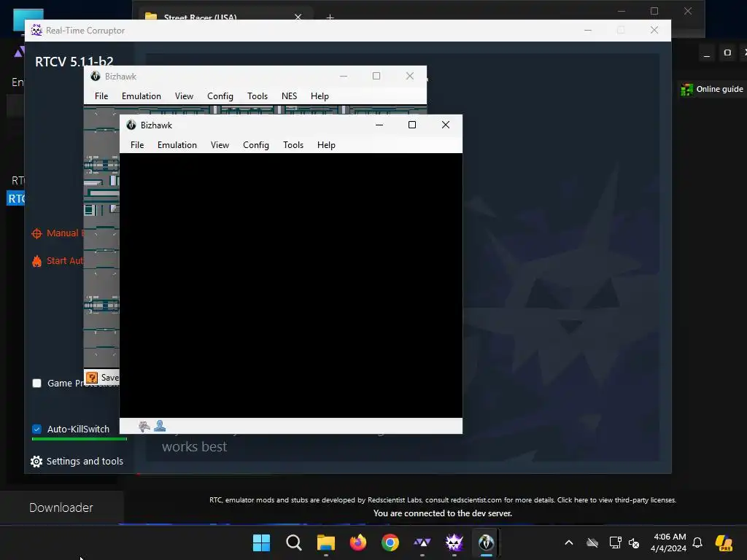Launch Google Chrome from taskbar
The height and width of the screenshot is (560, 747).
point(390,542)
